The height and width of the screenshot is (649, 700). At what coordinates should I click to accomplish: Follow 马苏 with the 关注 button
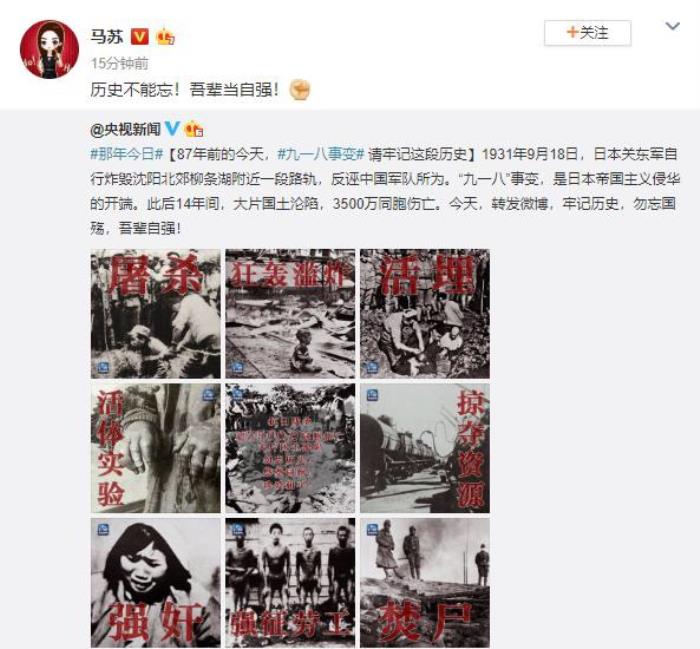click(587, 33)
